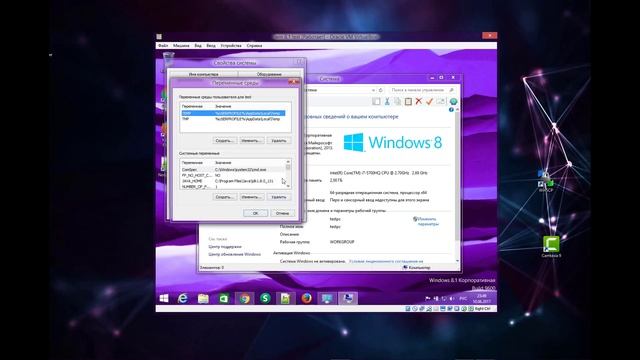Open the Вид menu in VirtualBox

(198, 46)
